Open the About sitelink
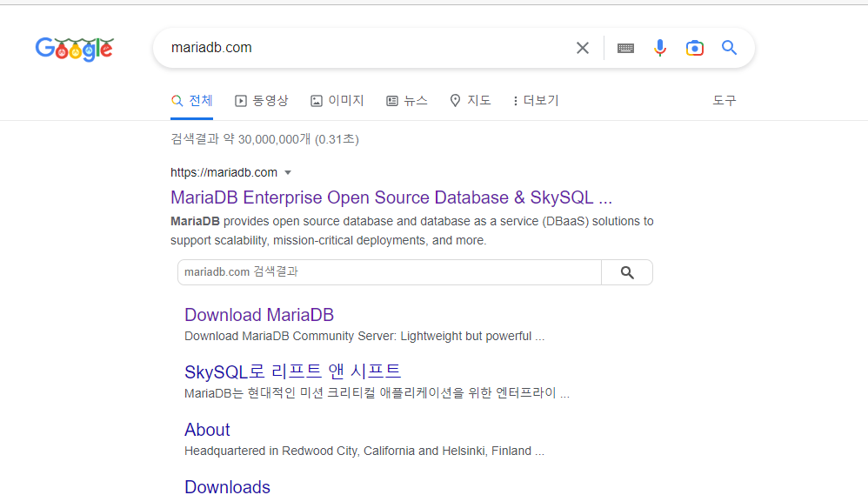This screenshot has height=495, width=868. [x=207, y=430]
